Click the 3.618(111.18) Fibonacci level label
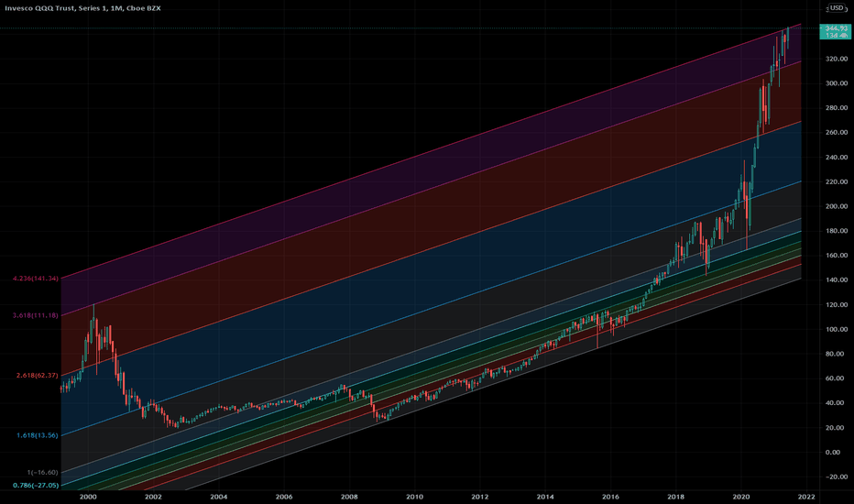Screen dimensions: 854x504 tap(36, 315)
